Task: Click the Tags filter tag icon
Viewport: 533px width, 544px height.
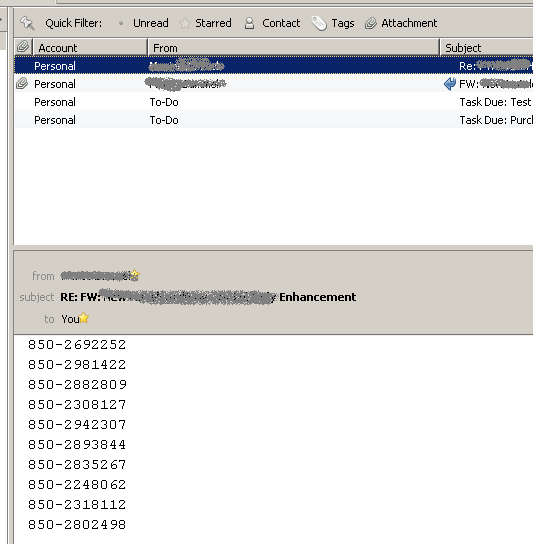Action: (319, 23)
